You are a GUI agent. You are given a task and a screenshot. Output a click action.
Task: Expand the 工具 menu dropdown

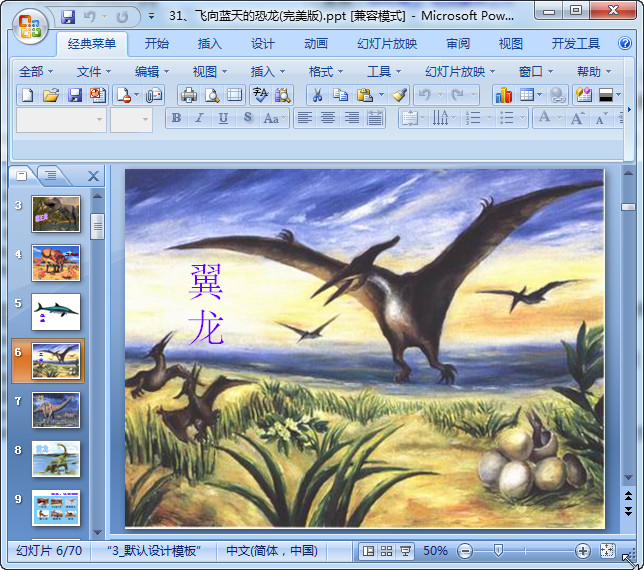point(384,72)
